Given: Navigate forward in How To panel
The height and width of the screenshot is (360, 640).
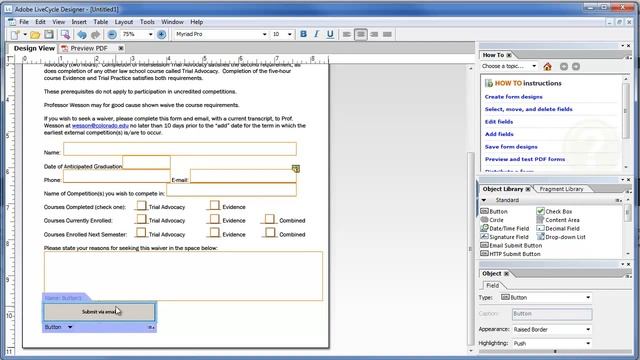Looking at the screenshot, I should (x=576, y=66).
